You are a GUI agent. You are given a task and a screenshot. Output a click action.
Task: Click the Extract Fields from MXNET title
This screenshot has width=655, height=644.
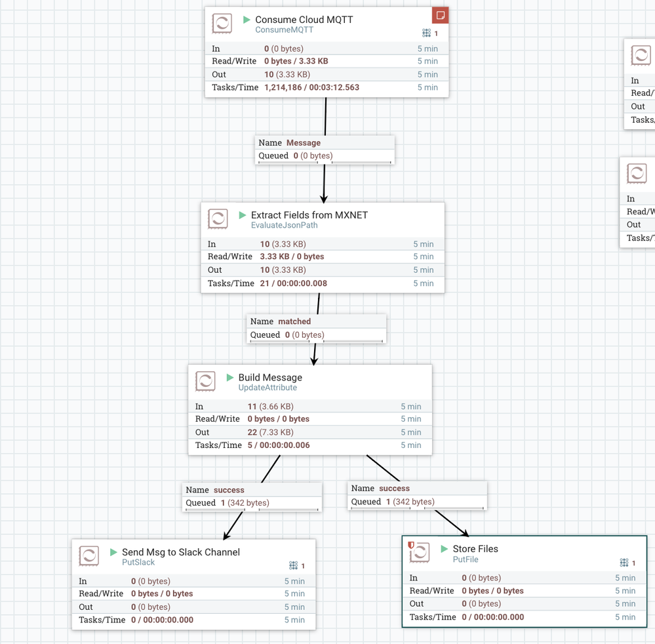pos(309,215)
